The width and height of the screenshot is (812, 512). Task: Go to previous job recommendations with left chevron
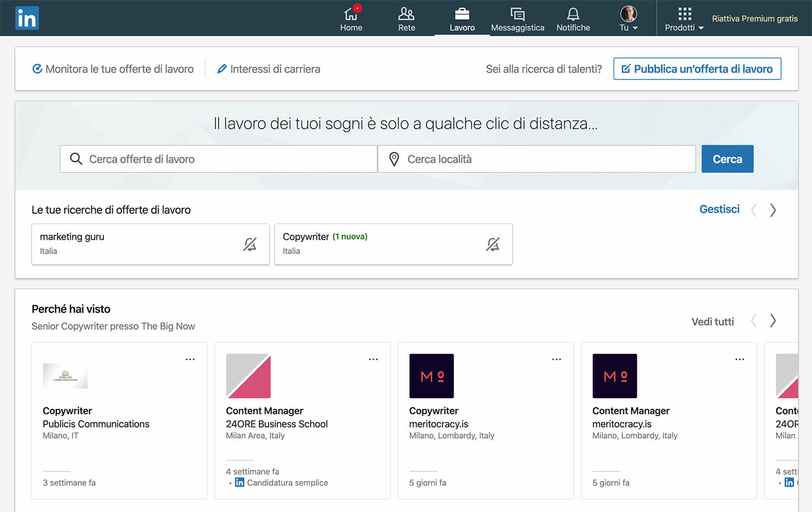753,321
